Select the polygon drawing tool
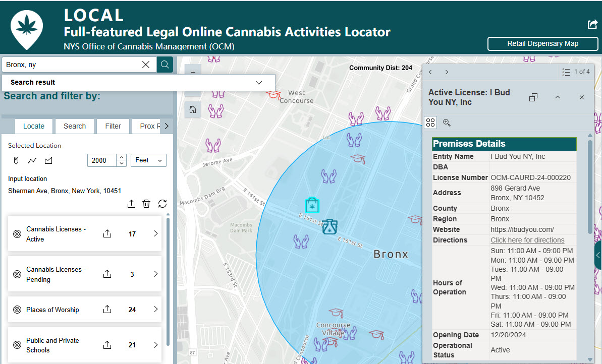602x364 pixels. [x=48, y=160]
